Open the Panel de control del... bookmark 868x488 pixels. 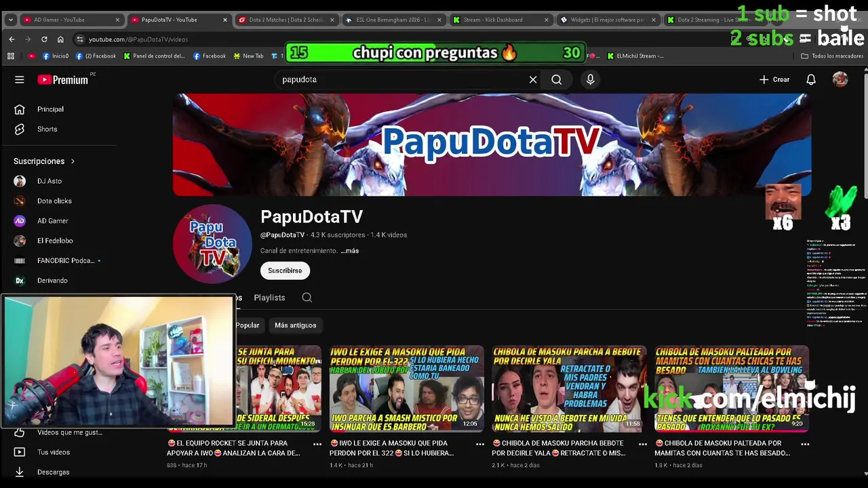click(x=154, y=56)
